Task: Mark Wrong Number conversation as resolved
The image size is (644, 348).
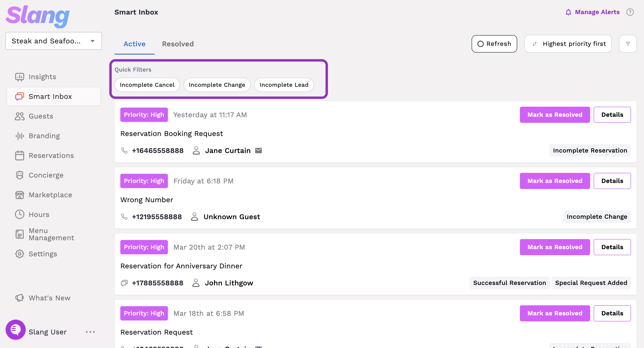Action: coord(555,181)
